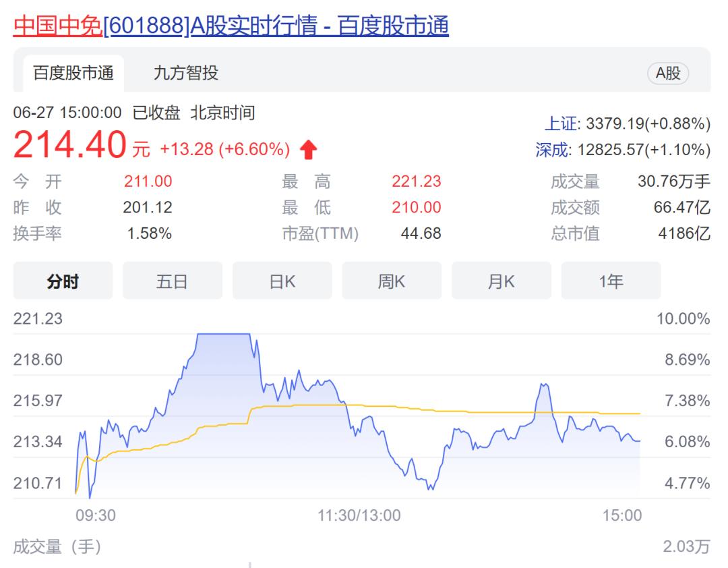Click the 最低 value 210.00

tap(416, 207)
